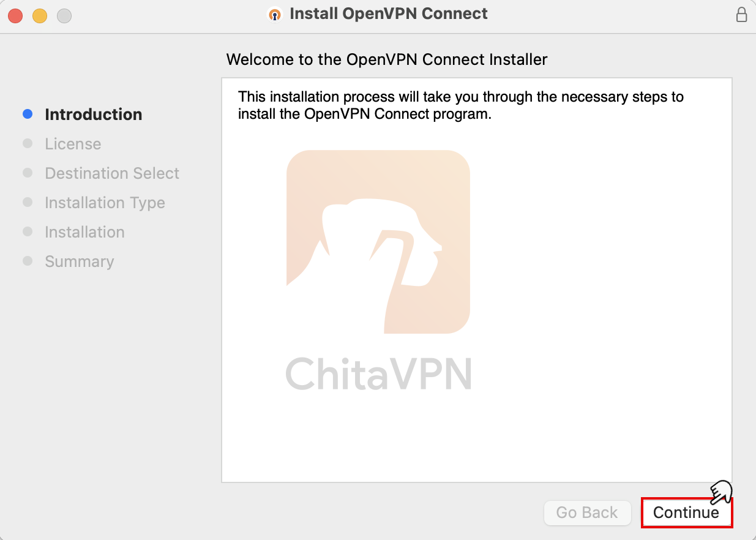Select the License step label
This screenshot has height=540, width=756.
pos(73,144)
